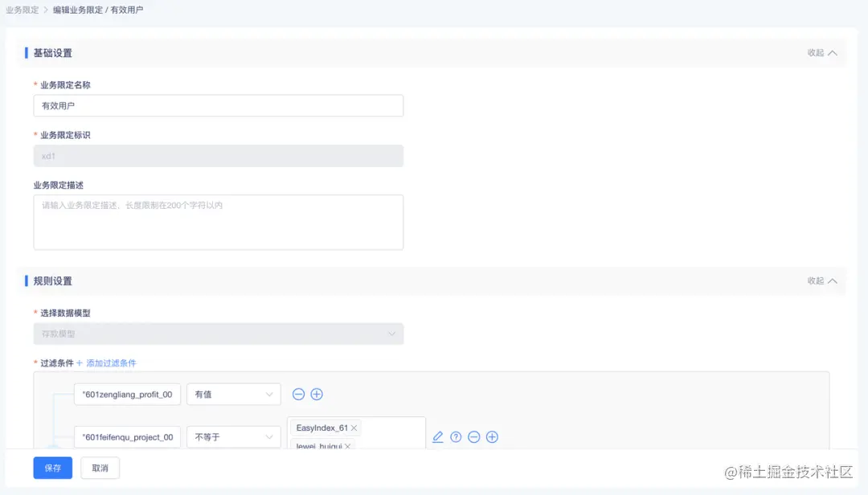Open the 选择数据模型 dropdown
868x495 pixels.
[218, 333]
